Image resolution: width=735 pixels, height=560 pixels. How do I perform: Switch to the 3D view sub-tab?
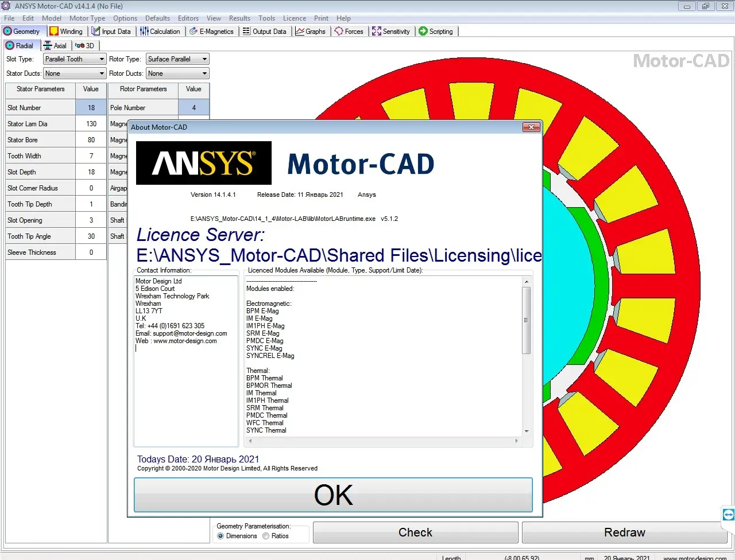click(85, 45)
